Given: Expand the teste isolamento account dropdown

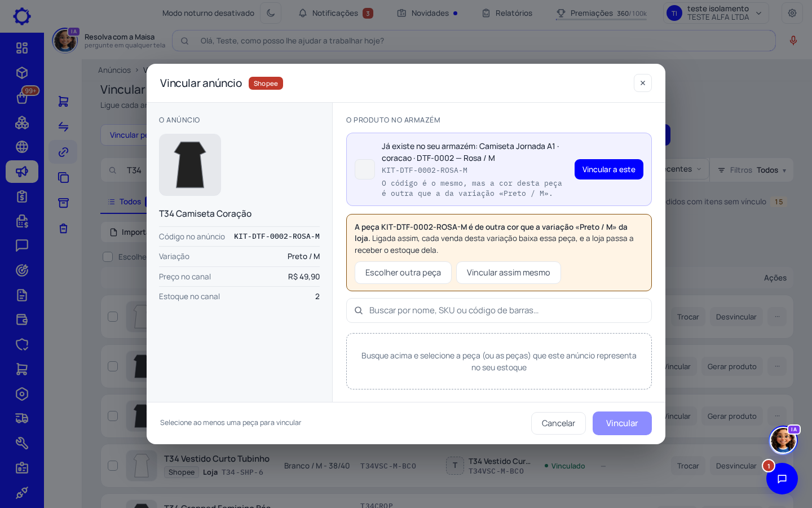Looking at the screenshot, I should click(x=716, y=13).
